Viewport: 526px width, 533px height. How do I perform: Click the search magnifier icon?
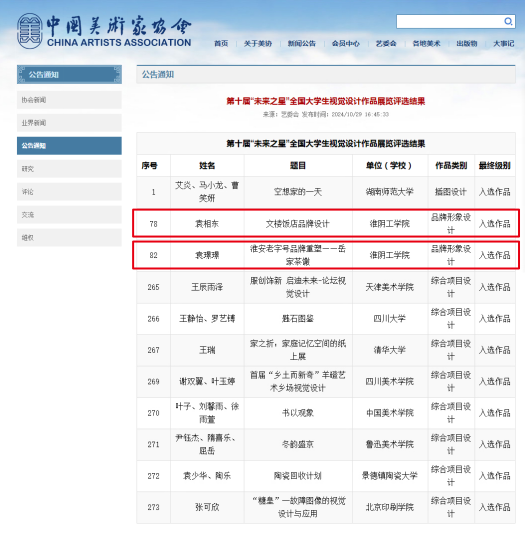coord(508,21)
